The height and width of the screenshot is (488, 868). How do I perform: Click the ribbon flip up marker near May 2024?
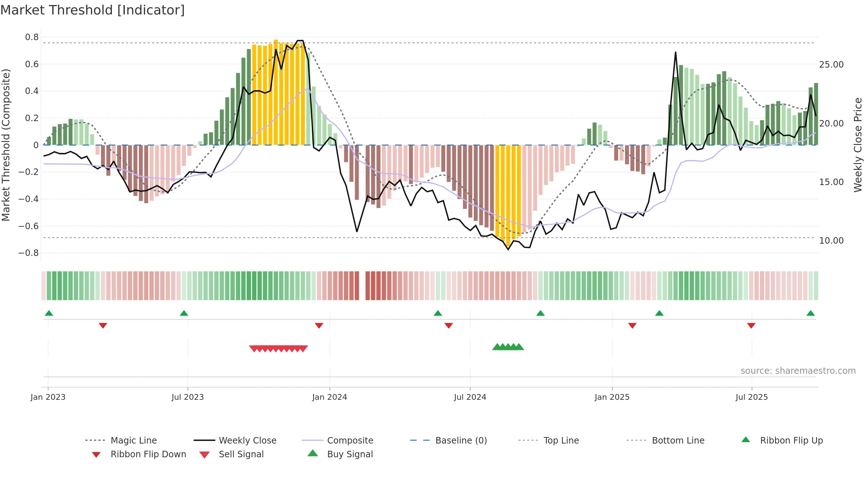tap(438, 313)
